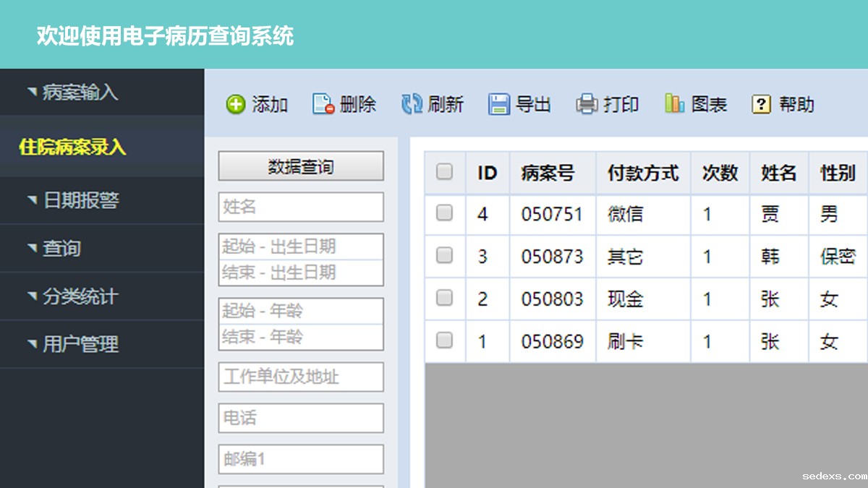Click the green plus 添加 icon
This screenshot has height=488, width=868.
[x=236, y=105]
